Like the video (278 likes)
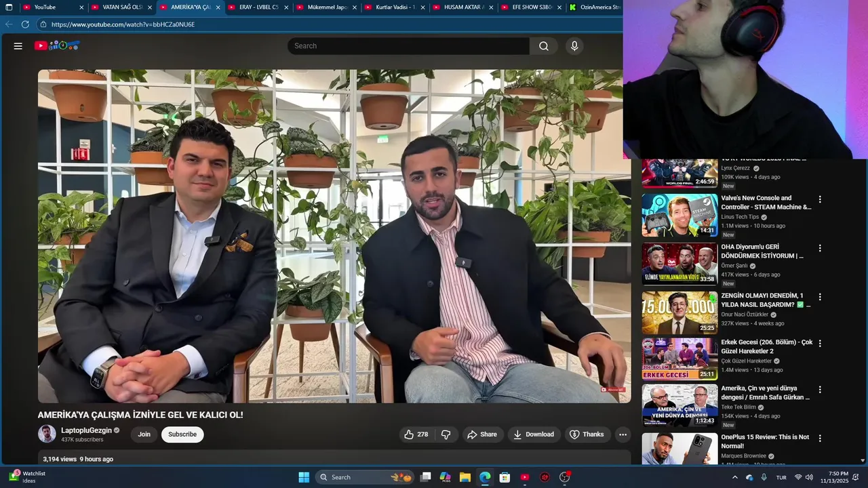 pos(416,434)
